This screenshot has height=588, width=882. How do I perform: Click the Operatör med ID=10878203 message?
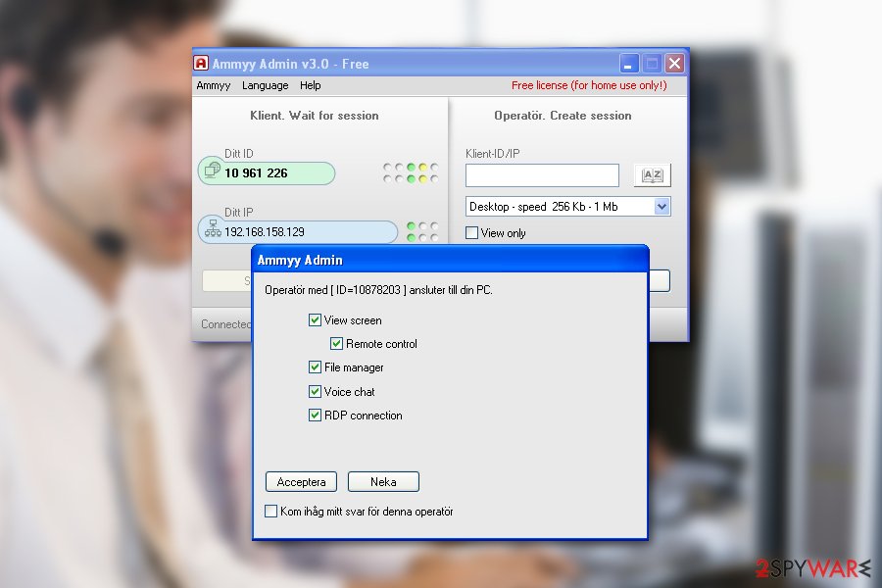378,290
